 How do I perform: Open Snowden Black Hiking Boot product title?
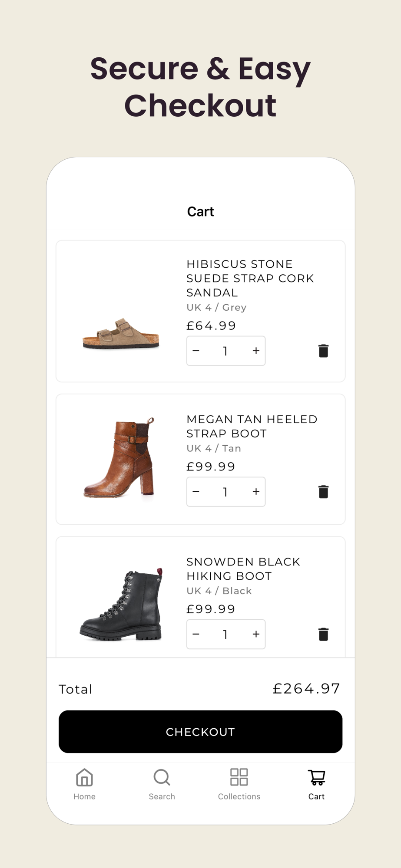(243, 569)
